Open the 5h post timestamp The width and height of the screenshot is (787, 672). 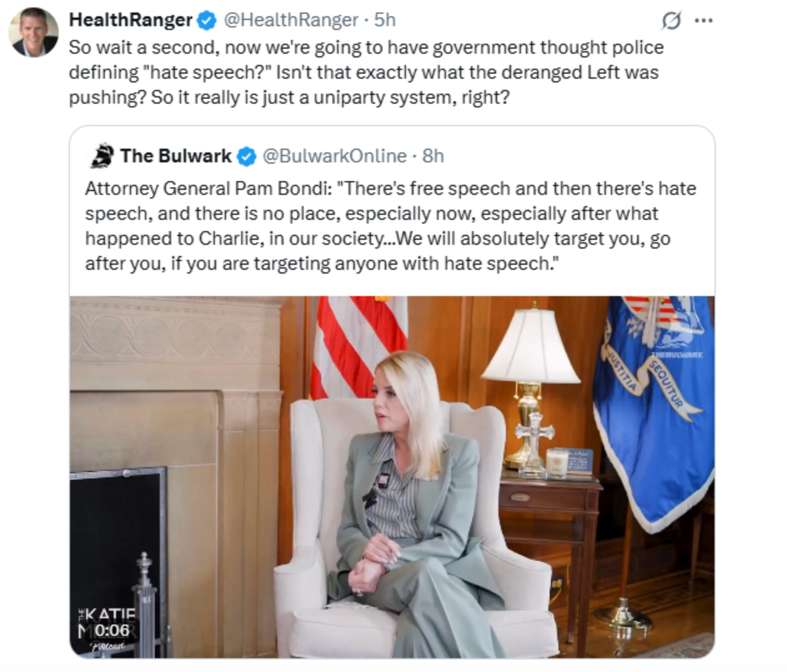point(385,20)
